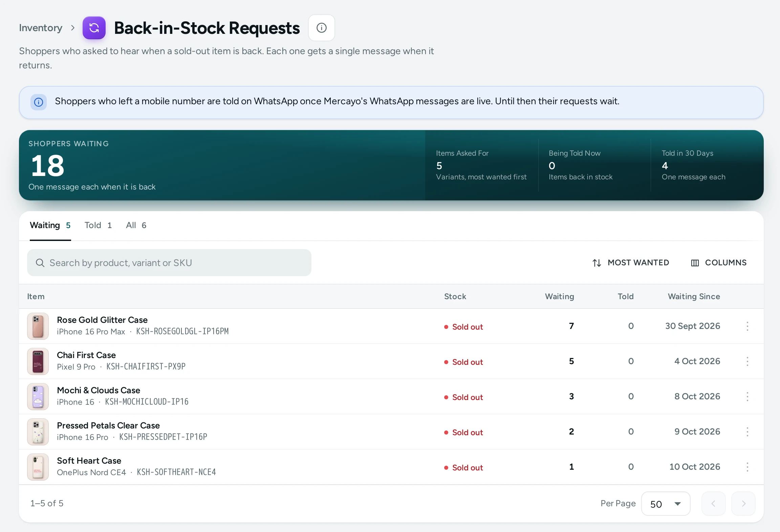This screenshot has width=780, height=532.
Task: Sort by the Told column header
Action: pos(626,296)
